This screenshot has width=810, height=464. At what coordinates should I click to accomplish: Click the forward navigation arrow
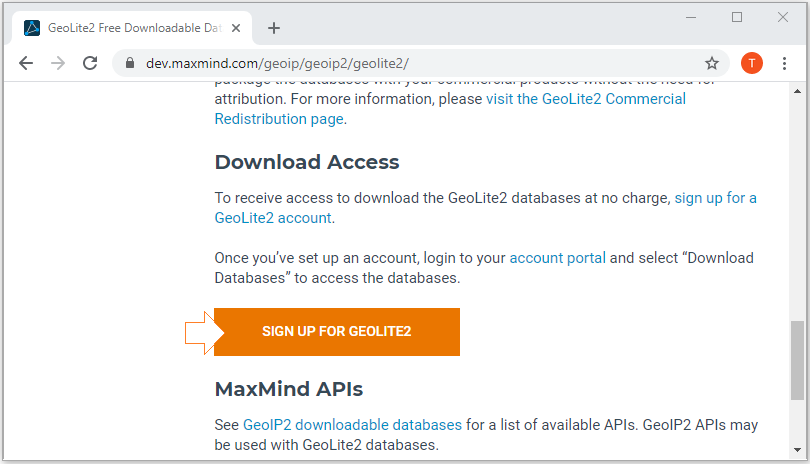[58, 63]
